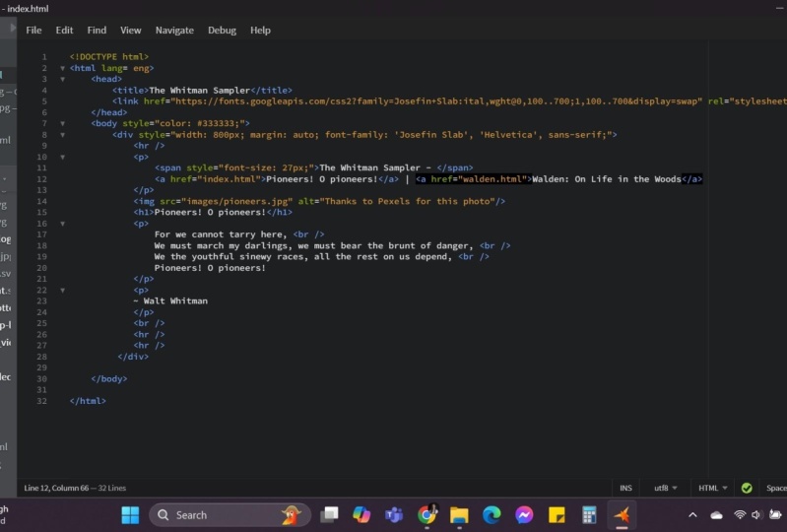Image resolution: width=787 pixels, height=532 pixels.
Task: Open Microsoft Edge from the taskbar
Action: [x=492, y=515]
